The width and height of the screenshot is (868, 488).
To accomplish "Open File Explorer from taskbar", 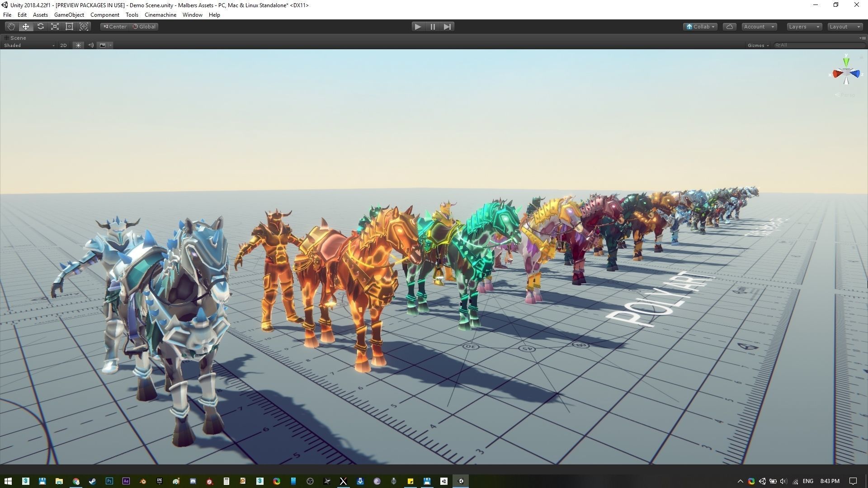I will pos(59,481).
